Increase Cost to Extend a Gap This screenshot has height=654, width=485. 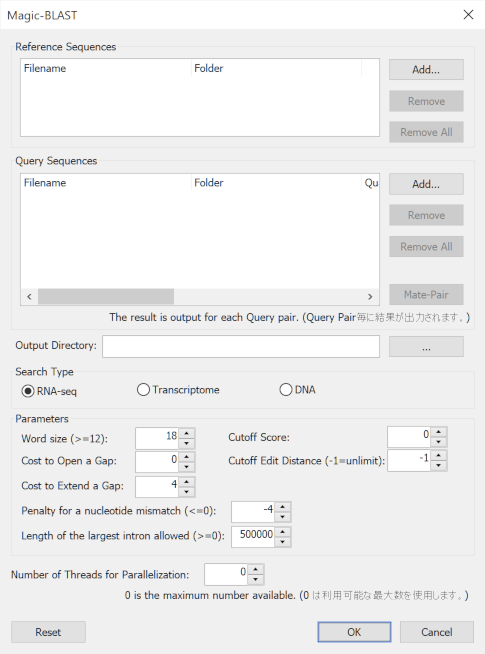186,482
